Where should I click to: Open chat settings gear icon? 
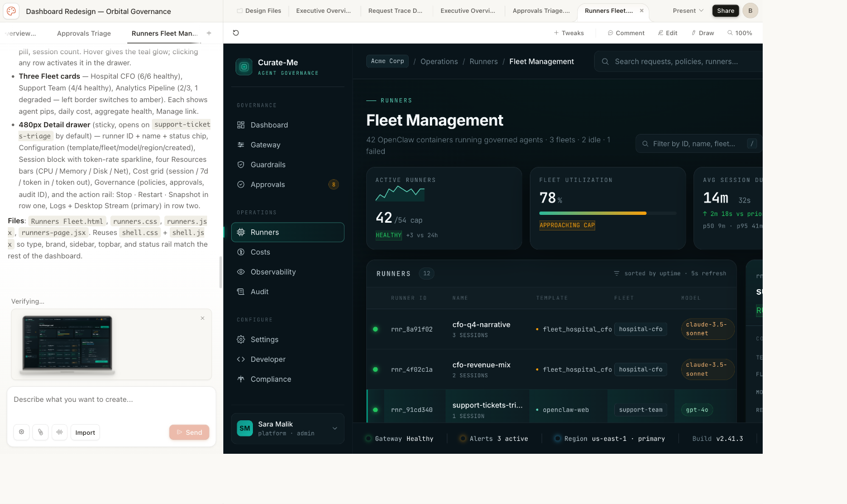pos(22,432)
